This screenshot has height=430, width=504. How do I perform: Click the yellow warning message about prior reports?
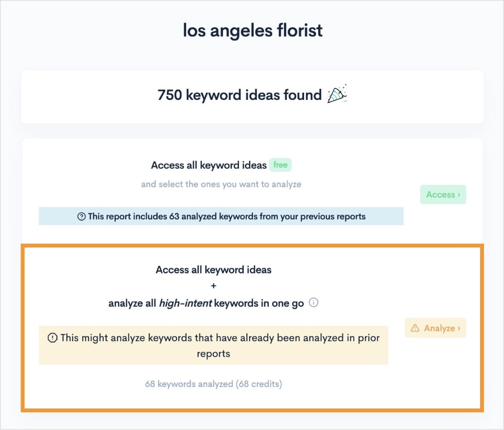tap(213, 344)
